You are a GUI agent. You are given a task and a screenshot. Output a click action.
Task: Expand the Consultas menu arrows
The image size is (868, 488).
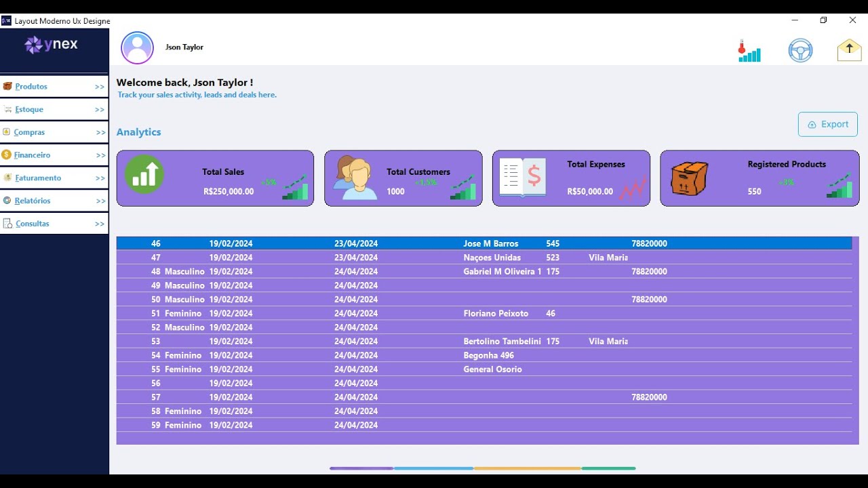100,224
